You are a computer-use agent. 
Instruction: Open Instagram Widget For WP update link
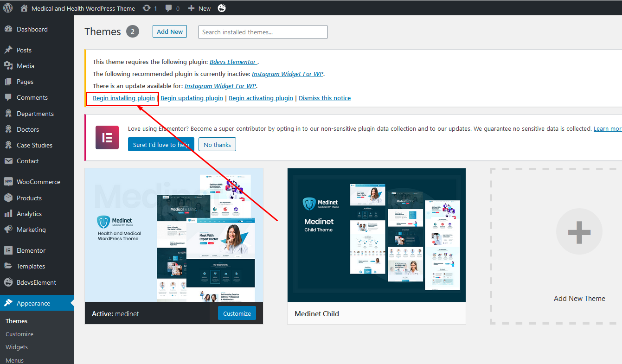tap(220, 86)
